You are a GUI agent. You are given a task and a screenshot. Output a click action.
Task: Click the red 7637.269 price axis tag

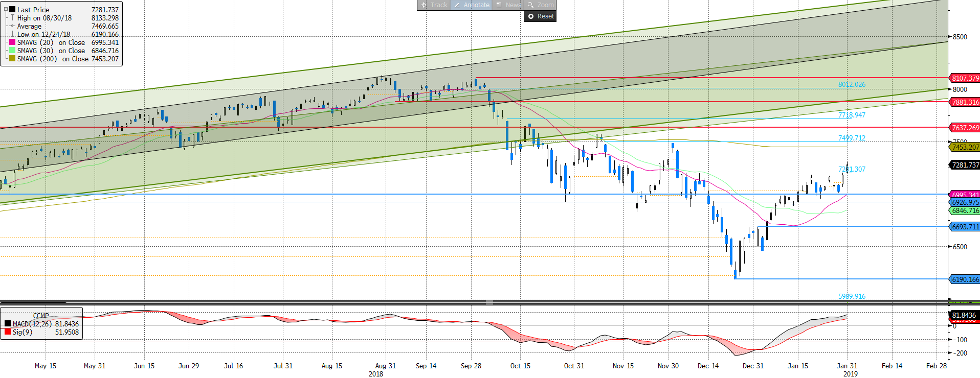pos(965,128)
